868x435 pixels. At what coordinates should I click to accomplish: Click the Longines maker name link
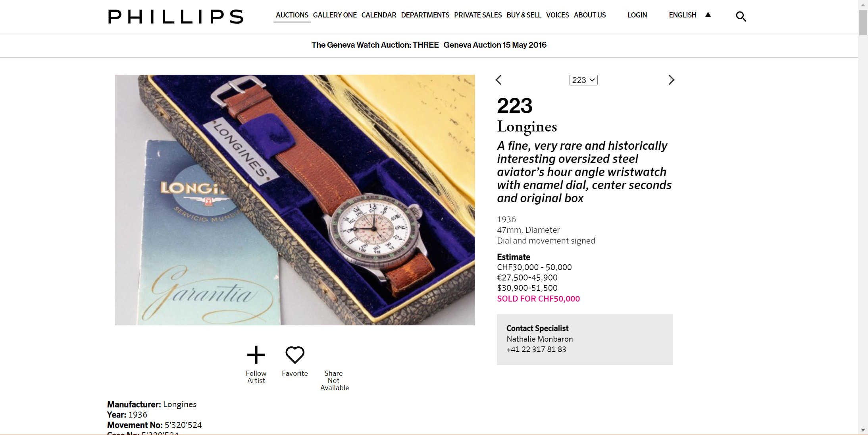pyautogui.click(x=527, y=127)
